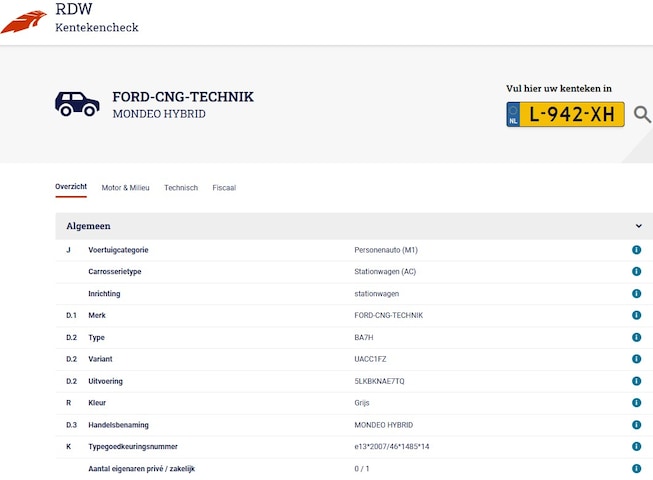Click the RDW orange feather logo
This screenshot has width=653, height=480.
[24, 22]
